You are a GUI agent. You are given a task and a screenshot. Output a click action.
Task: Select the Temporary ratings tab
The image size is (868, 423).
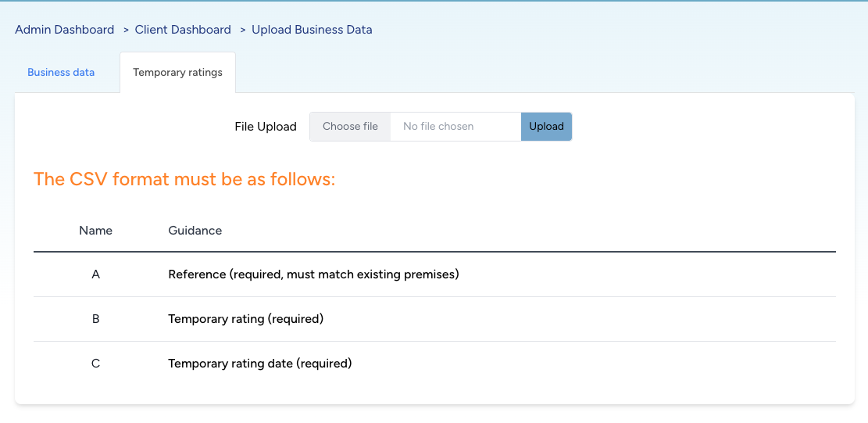pos(177,73)
